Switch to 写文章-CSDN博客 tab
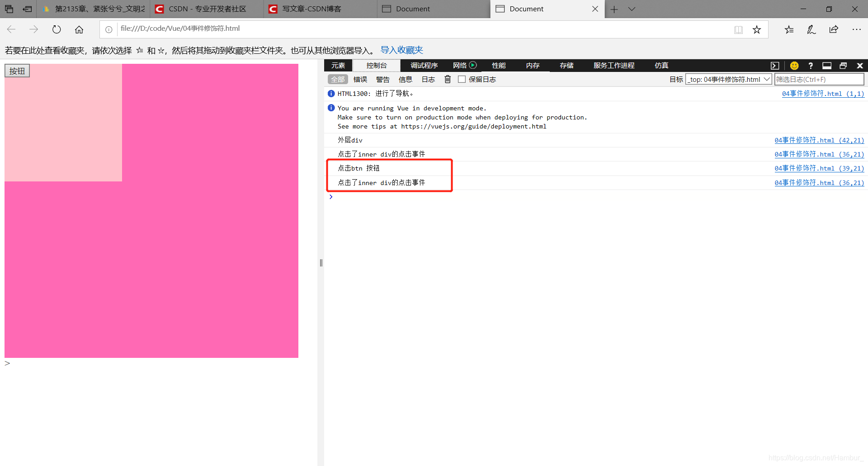This screenshot has height=466, width=868. click(321, 9)
